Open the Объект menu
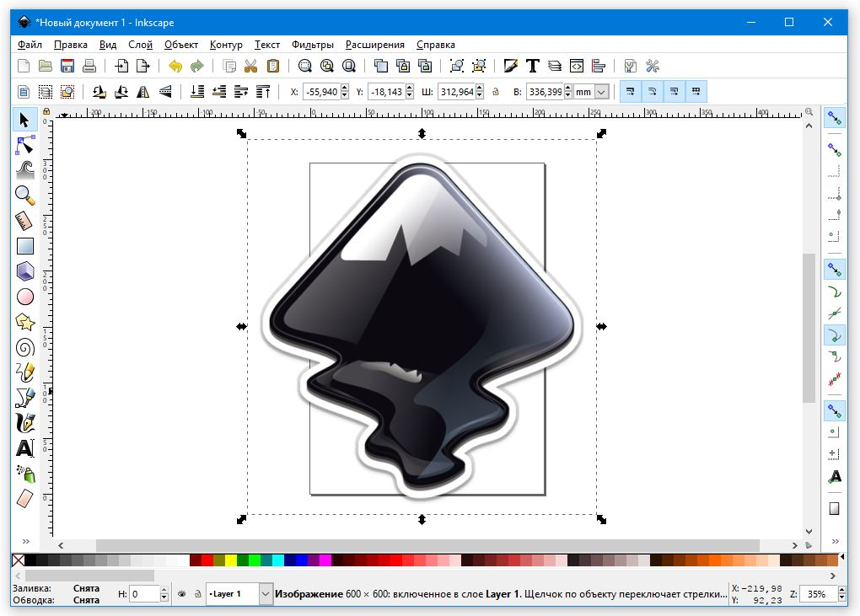The height and width of the screenshot is (616, 860). coord(180,45)
